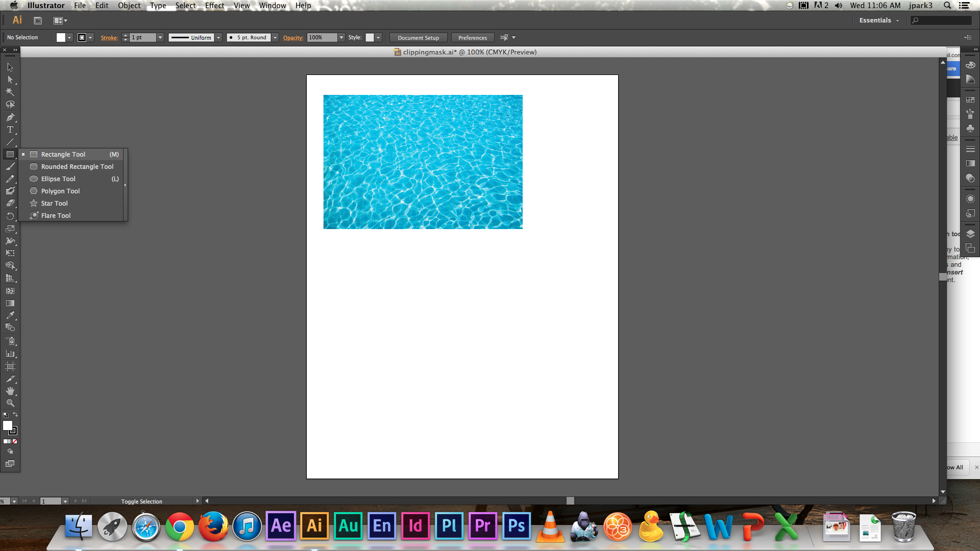The width and height of the screenshot is (980, 551).
Task: Open the Opacity value dropdown
Action: 341,38
